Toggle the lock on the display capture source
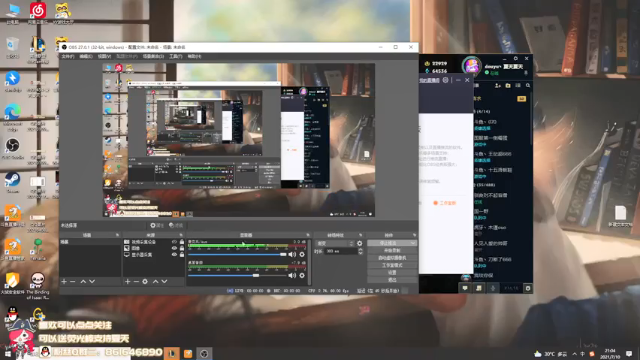 coord(182,255)
